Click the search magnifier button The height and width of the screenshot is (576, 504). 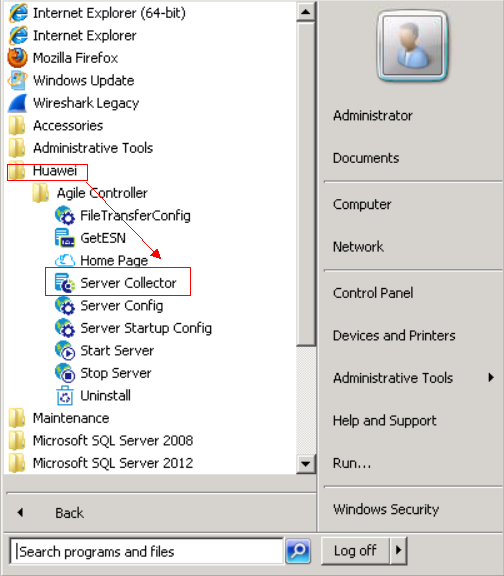click(x=298, y=551)
